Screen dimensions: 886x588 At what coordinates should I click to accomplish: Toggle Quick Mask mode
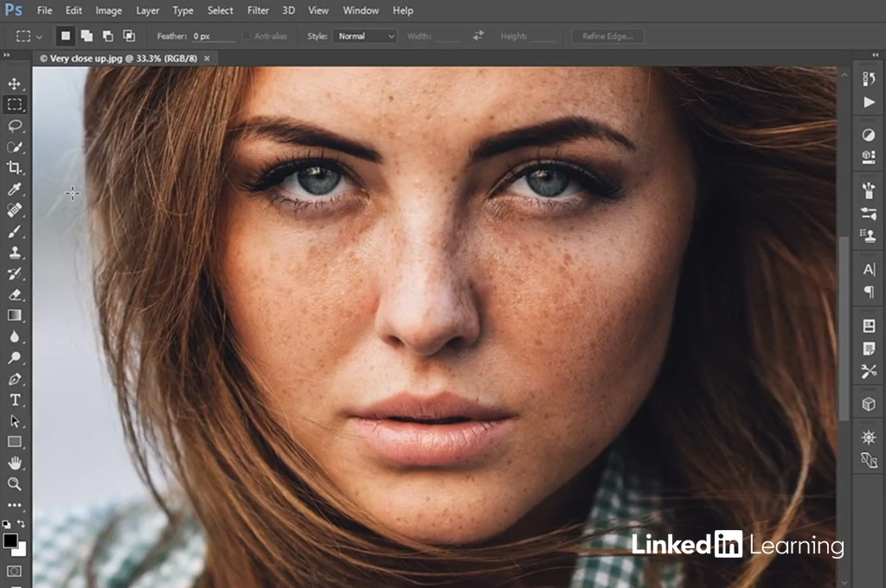[x=15, y=571]
